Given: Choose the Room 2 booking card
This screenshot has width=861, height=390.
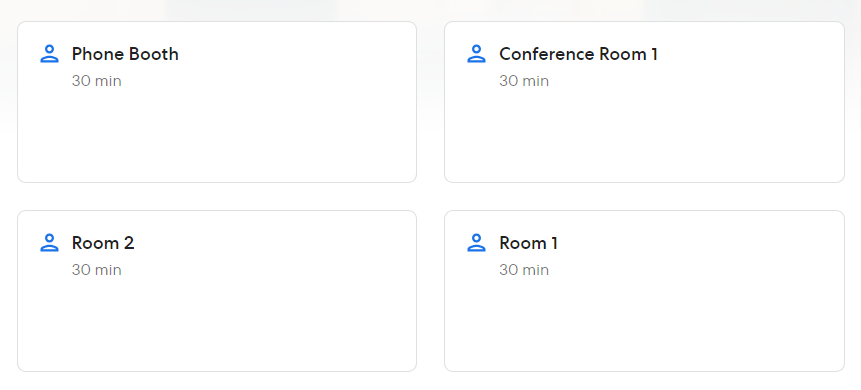Looking at the screenshot, I should tap(217, 291).
